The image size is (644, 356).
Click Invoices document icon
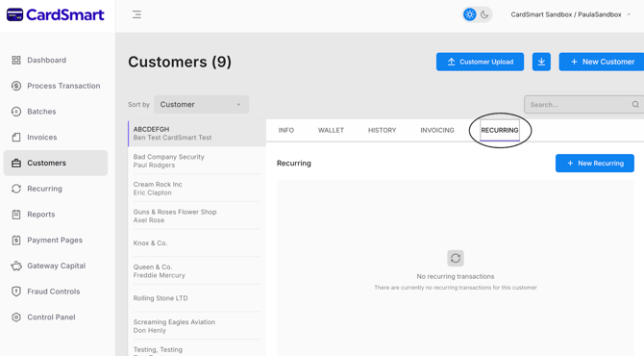pos(16,138)
